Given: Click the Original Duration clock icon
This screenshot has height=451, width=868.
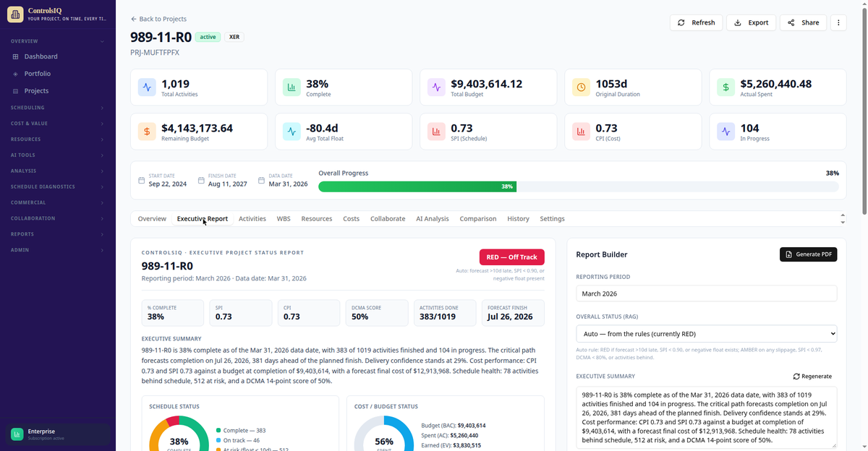Looking at the screenshot, I should (582, 87).
